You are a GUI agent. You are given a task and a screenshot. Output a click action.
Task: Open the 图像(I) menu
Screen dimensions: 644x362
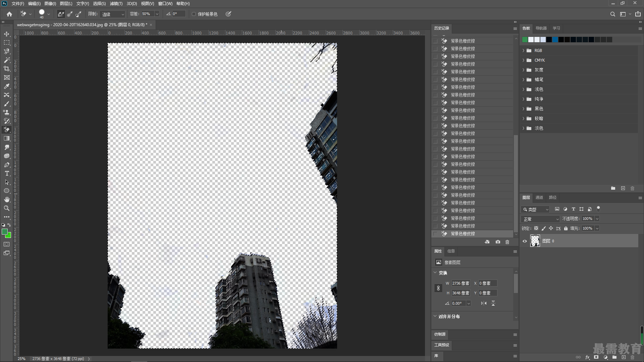pyautogui.click(x=50, y=3)
